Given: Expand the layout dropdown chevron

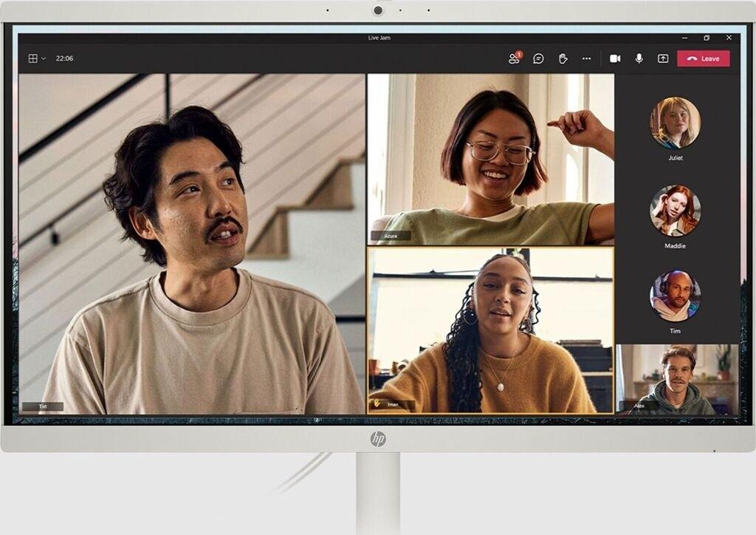Looking at the screenshot, I should 44,58.
